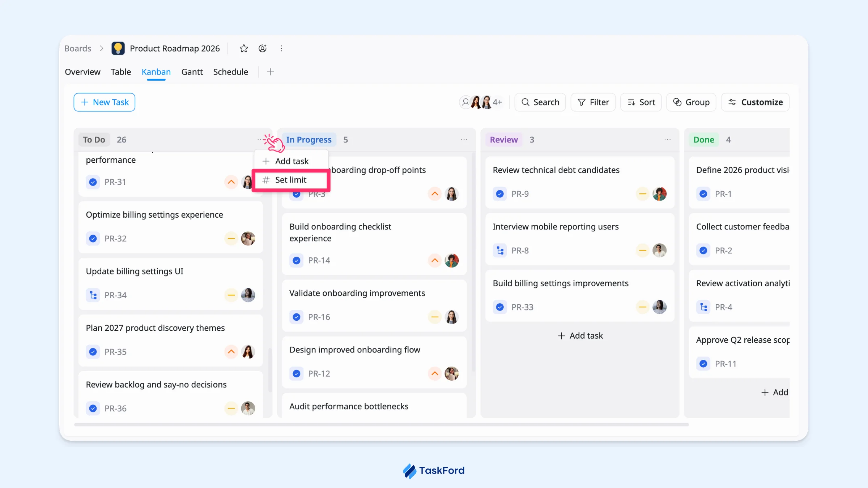The height and width of the screenshot is (488, 868).
Task: Click the PR-14 high priority icon
Action: tap(435, 260)
